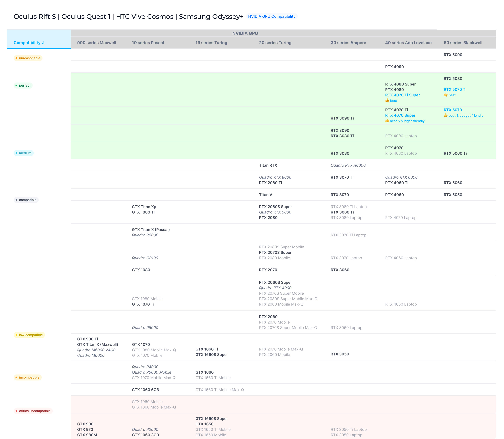The image size is (504, 439).
Task: Click the unreasonable compatibility tag
Action: [28, 58]
